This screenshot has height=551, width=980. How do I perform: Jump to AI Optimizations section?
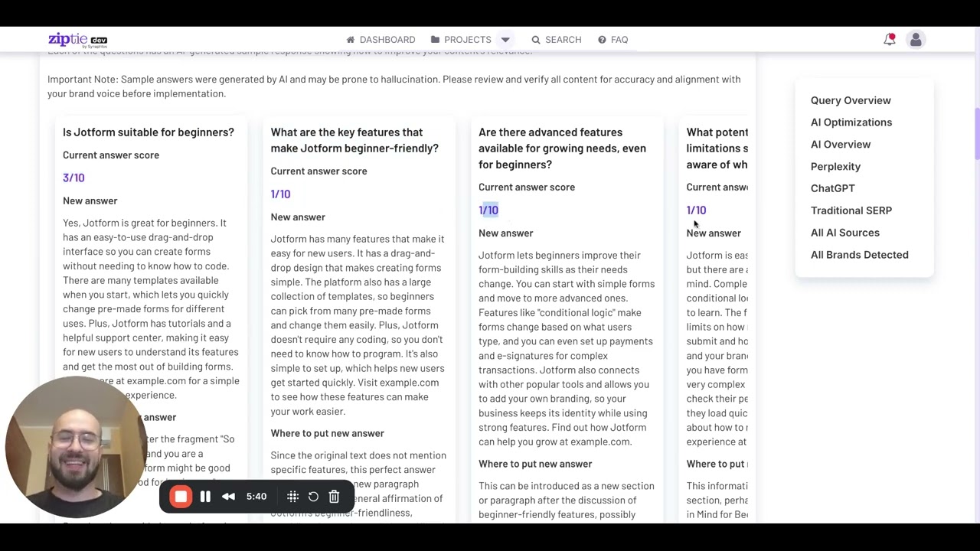pos(851,122)
